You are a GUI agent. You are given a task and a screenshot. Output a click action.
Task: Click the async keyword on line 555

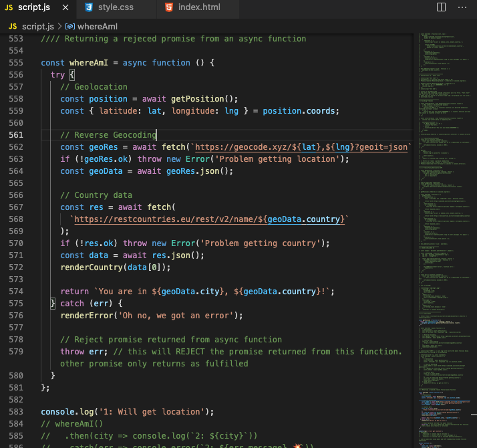pyautogui.click(x=134, y=63)
